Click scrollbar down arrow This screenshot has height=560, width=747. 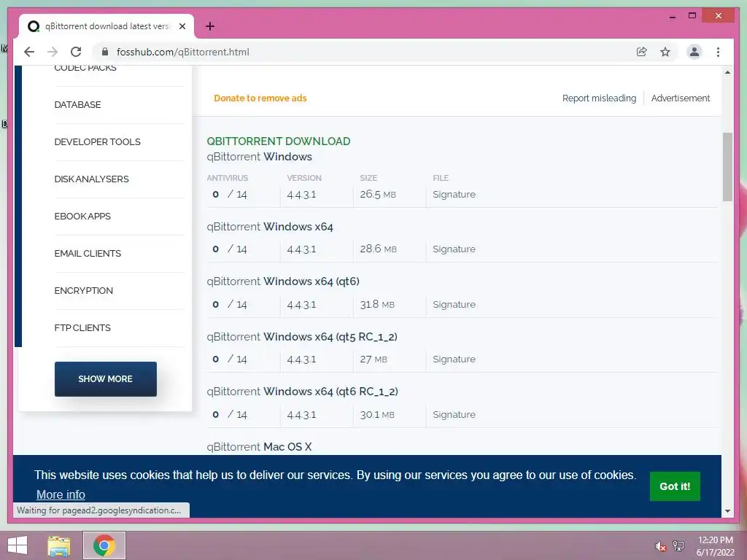tap(727, 511)
